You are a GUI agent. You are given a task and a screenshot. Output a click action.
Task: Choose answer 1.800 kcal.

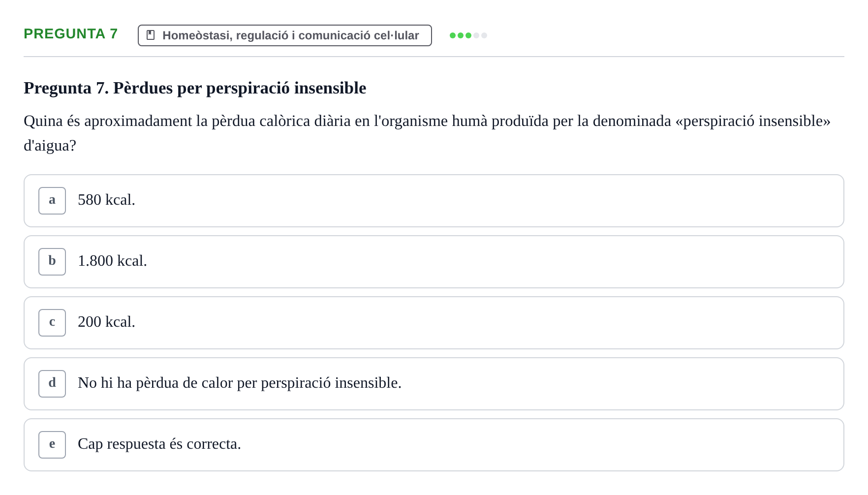pos(434,262)
